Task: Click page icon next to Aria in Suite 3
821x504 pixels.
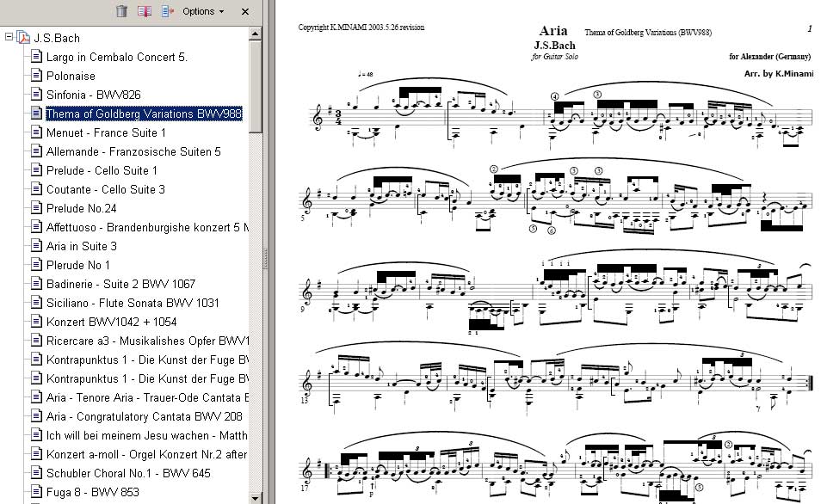Action: 36,245
